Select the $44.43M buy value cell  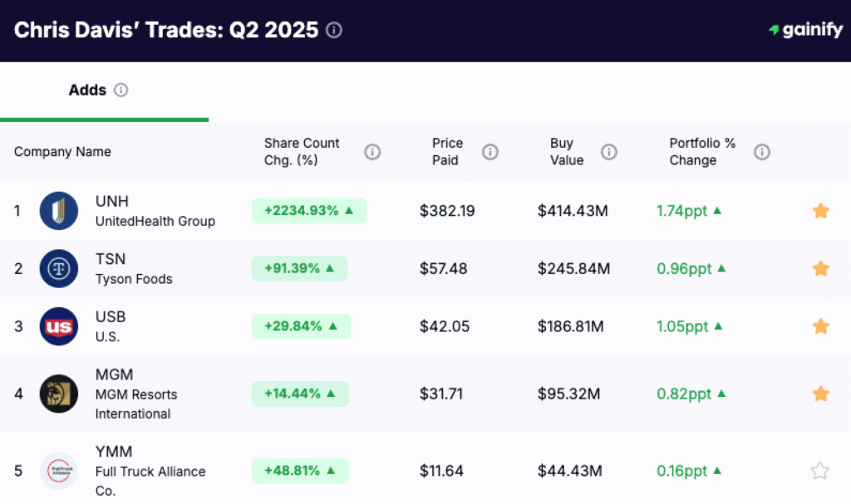pos(570,471)
